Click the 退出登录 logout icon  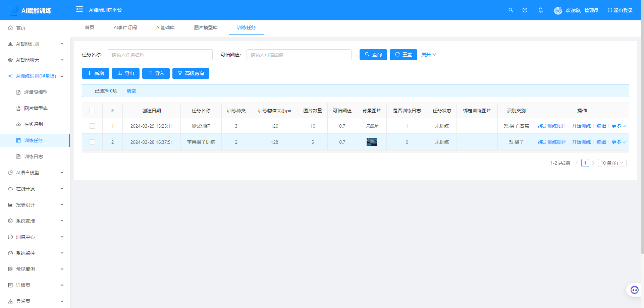pos(610,10)
